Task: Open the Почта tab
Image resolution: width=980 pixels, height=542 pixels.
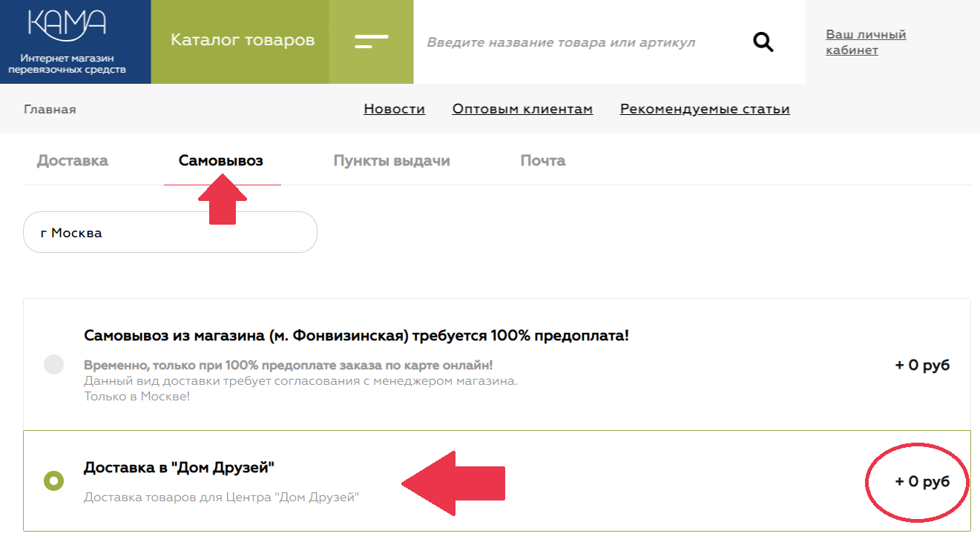Action: click(x=543, y=161)
